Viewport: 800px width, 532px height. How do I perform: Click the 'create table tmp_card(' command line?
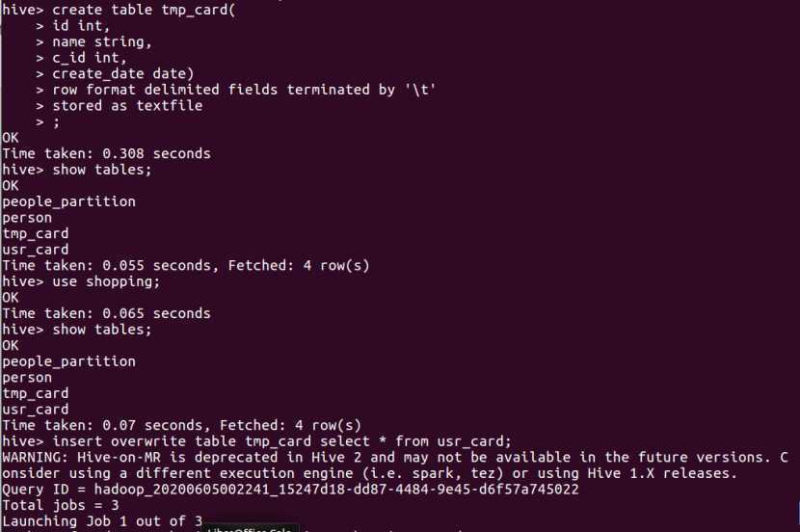pos(119,10)
